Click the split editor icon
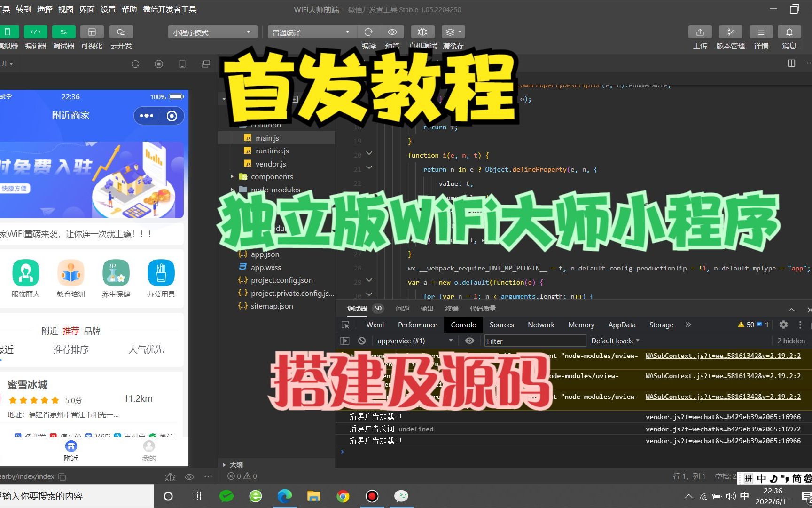 tap(791, 63)
